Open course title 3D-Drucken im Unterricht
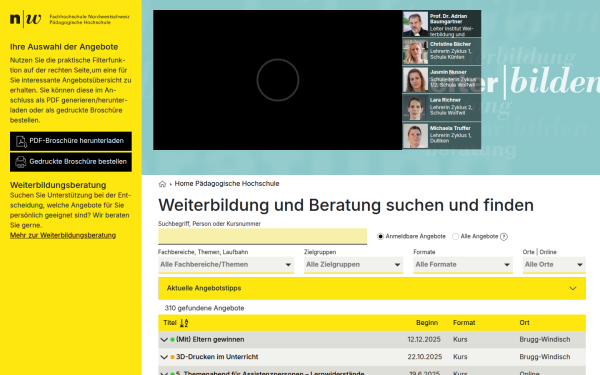Viewport: 600px width, 375px height. coord(217,357)
